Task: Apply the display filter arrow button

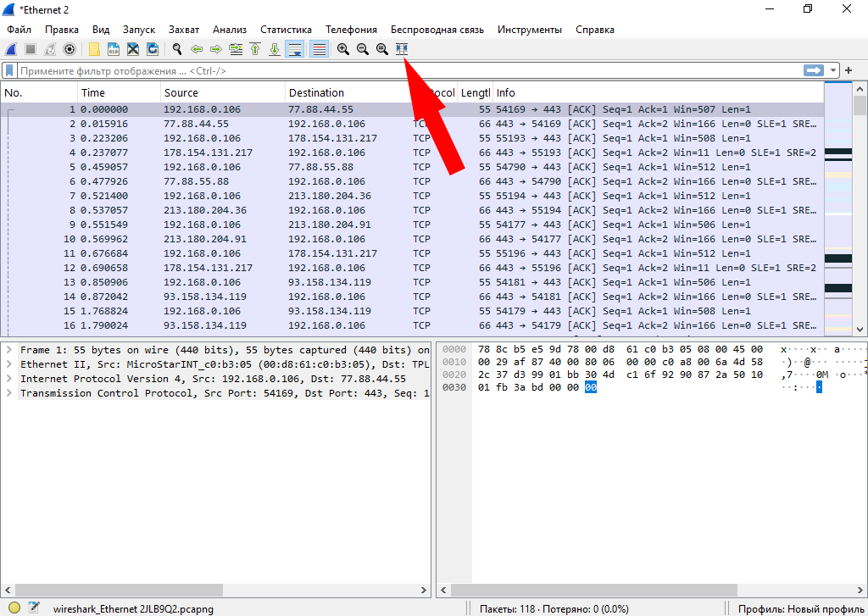Action: coord(814,71)
